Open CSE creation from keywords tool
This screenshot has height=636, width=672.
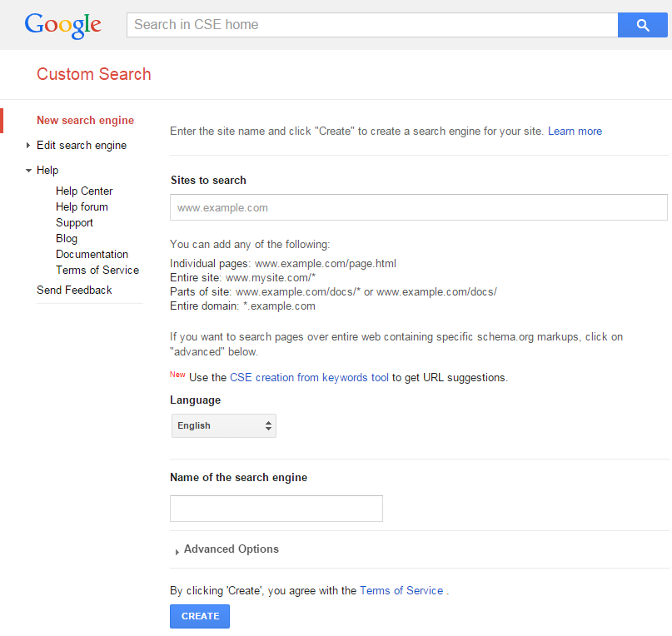point(309,378)
